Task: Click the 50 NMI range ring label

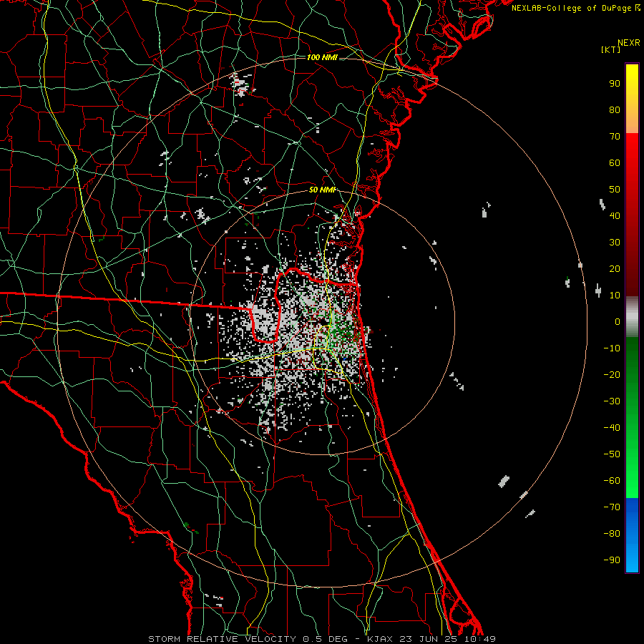Action: coord(322,190)
